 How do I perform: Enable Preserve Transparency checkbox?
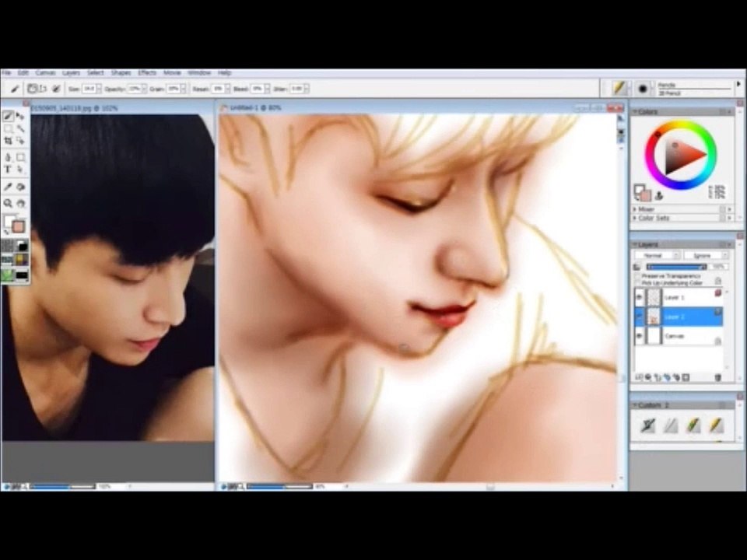tap(638, 276)
